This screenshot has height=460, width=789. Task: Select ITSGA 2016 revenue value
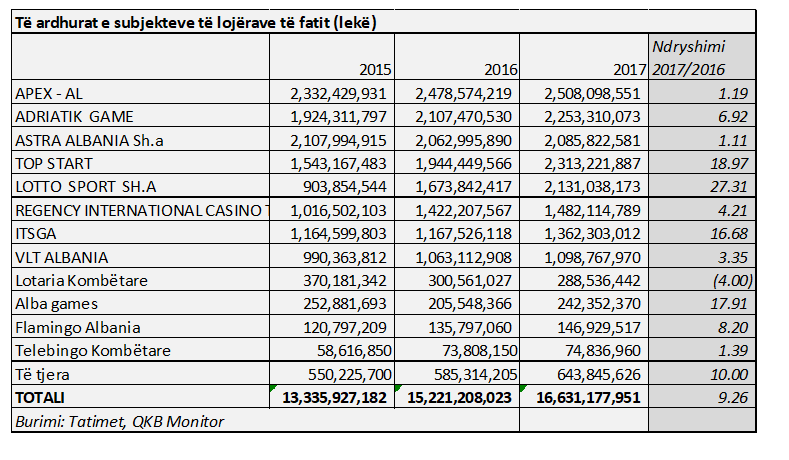click(x=457, y=233)
